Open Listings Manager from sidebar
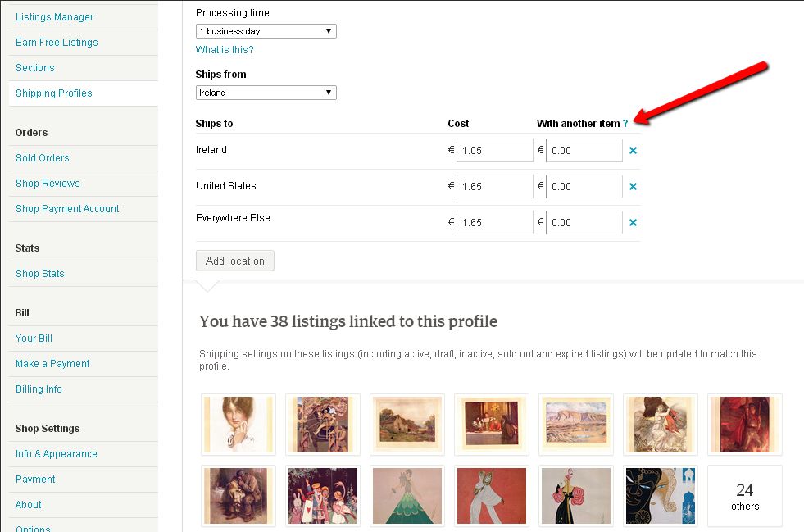 click(x=54, y=17)
